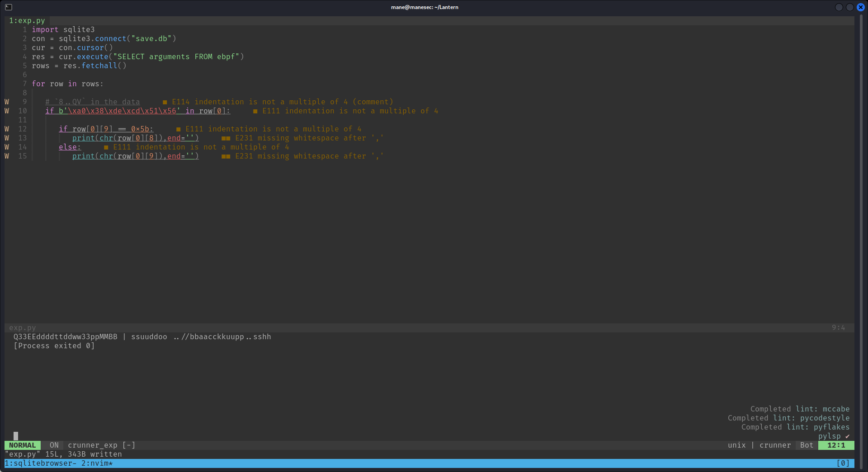The image size is (868, 472).
Task: Click the W warning sign on line 10
Action: 7,111
